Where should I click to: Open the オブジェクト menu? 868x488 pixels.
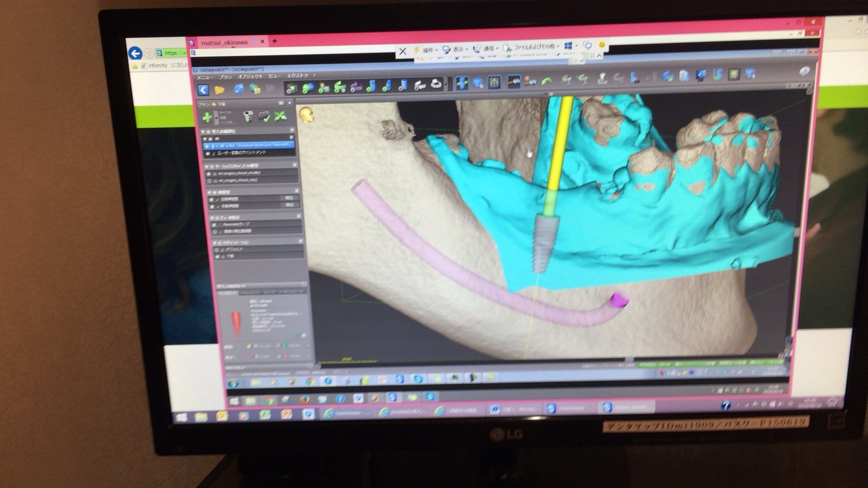point(250,77)
